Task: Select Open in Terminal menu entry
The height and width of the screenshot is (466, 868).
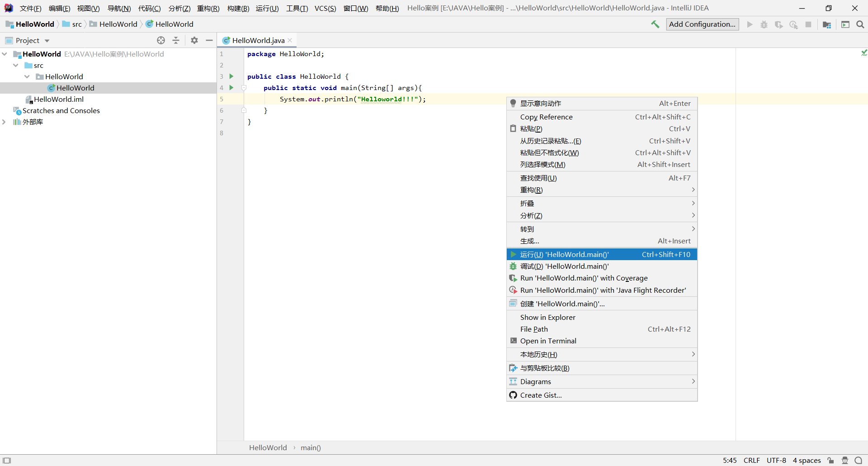Action: point(602,341)
